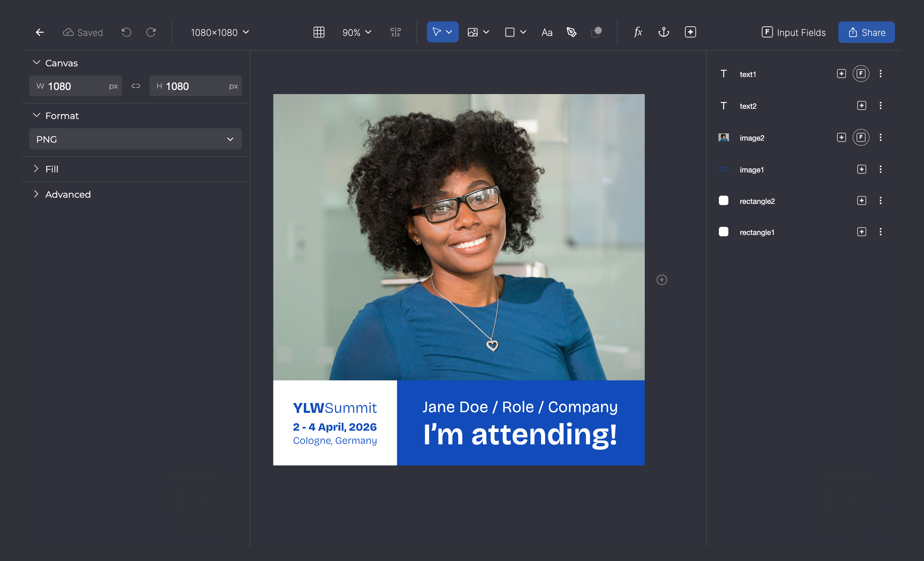The height and width of the screenshot is (561, 924).
Task: Open the three-dot menu for rectangle2 layer
Action: [881, 201]
